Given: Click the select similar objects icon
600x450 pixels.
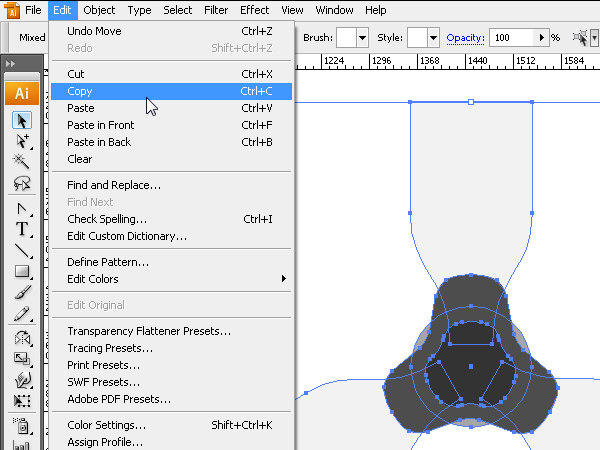Looking at the screenshot, I should point(580,38).
